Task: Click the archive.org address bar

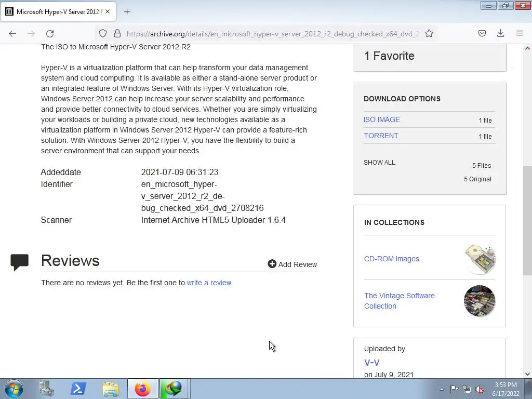Action: (x=273, y=34)
